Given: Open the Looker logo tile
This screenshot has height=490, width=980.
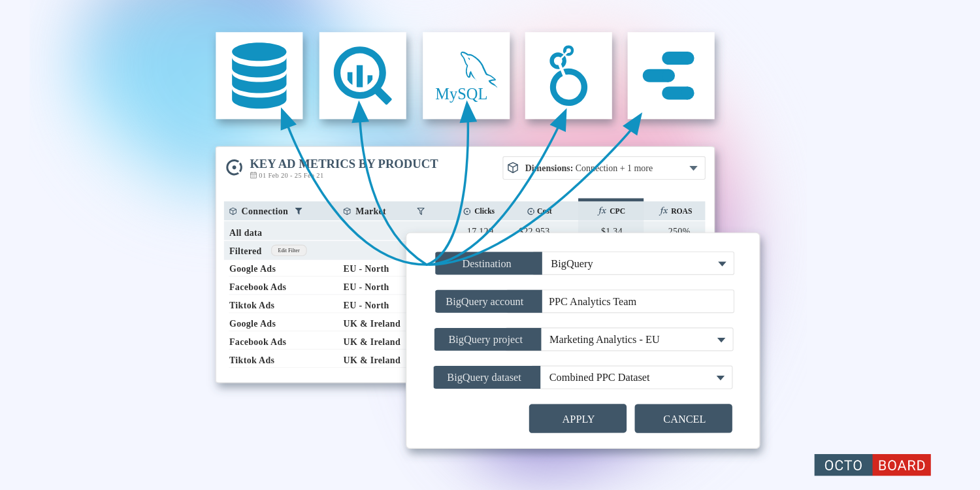Looking at the screenshot, I should point(568,76).
